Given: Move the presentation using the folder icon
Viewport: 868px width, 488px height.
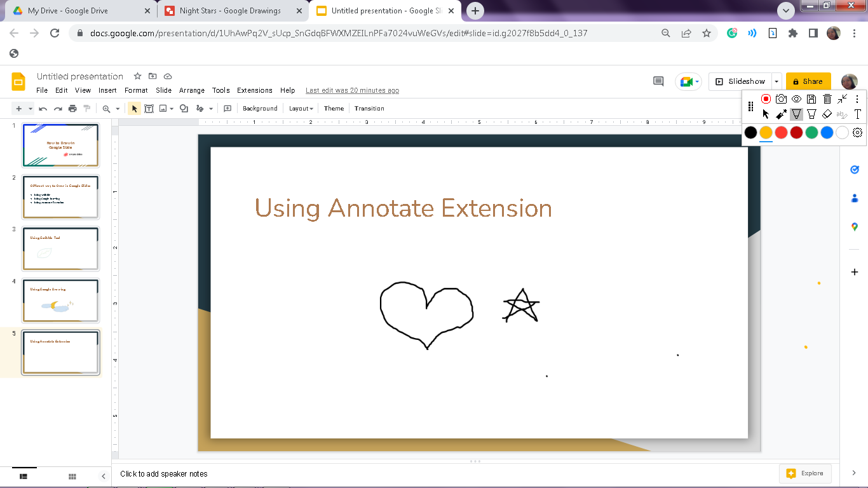Looking at the screenshot, I should coord(153,76).
